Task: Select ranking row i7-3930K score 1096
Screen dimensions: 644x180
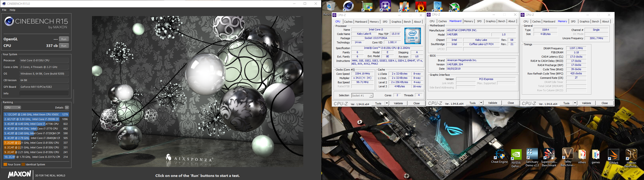Action: click(x=36, y=119)
